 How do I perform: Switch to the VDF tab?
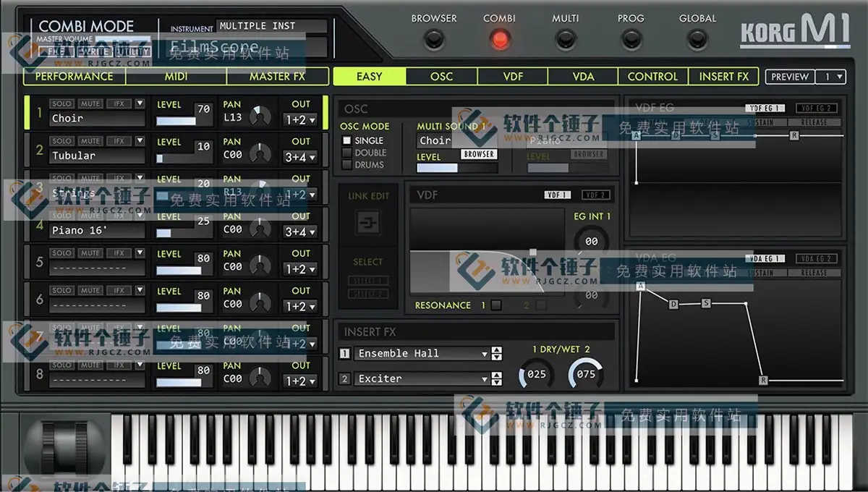[x=512, y=76]
